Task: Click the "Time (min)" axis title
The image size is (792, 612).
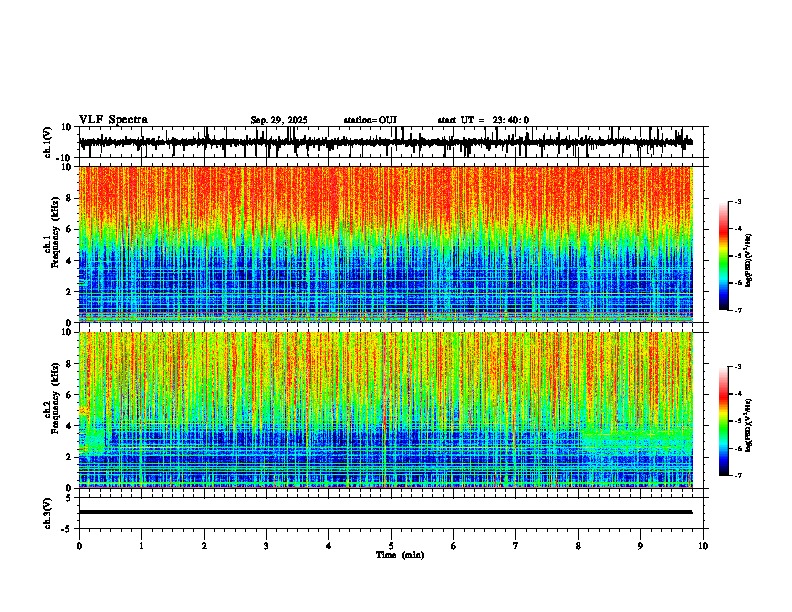Action: click(x=400, y=555)
